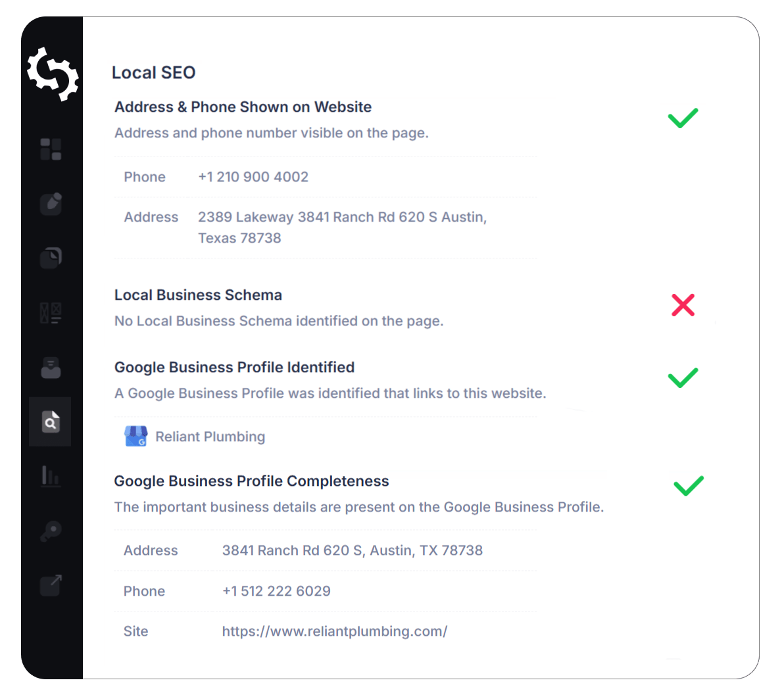784x697 pixels.
Task: Click the gear logo in the sidebar
Action: (52, 74)
